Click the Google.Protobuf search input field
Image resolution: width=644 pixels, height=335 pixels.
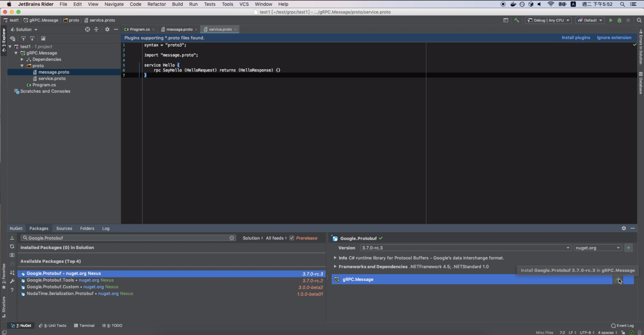128,238
